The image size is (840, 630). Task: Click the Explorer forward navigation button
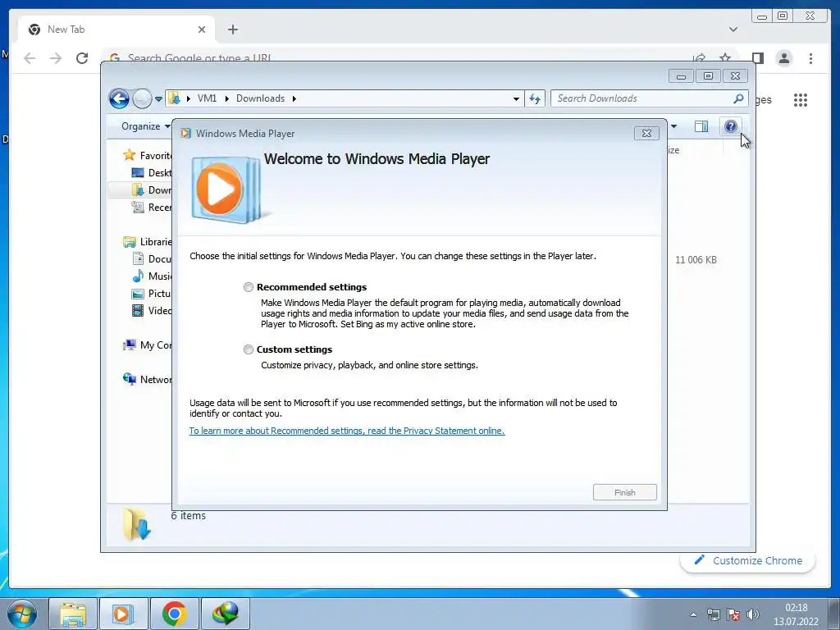[x=142, y=98]
